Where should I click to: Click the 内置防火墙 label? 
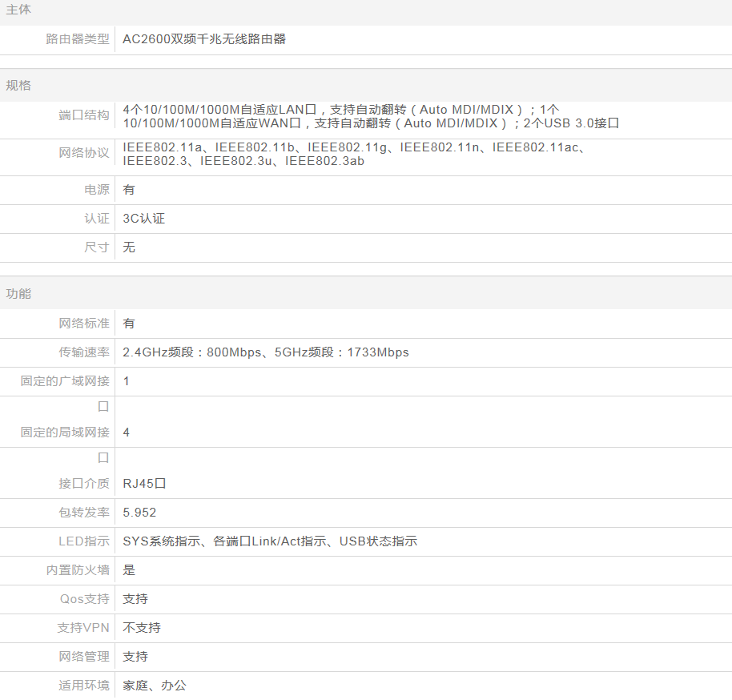(x=78, y=570)
